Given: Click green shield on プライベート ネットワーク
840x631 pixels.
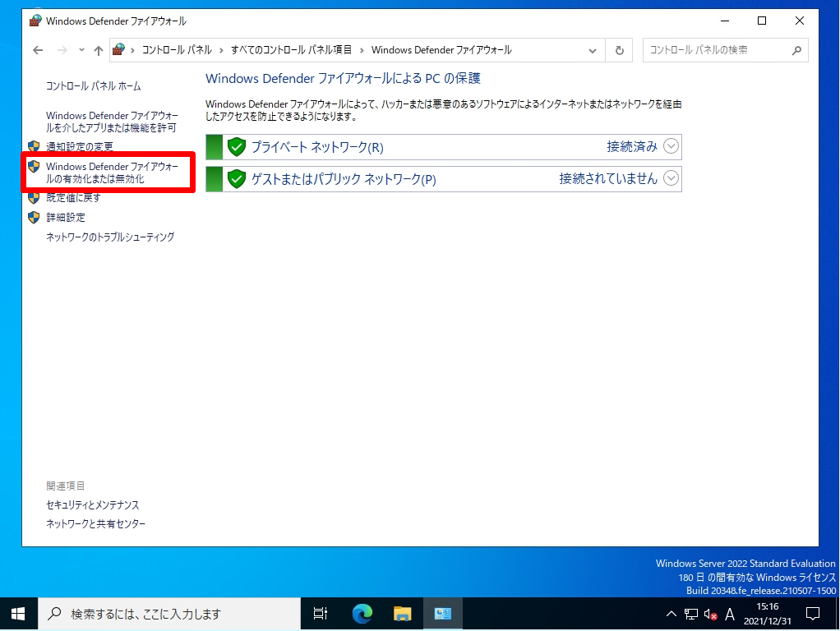Looking at the screenshot, I should [x=236, y=147].
